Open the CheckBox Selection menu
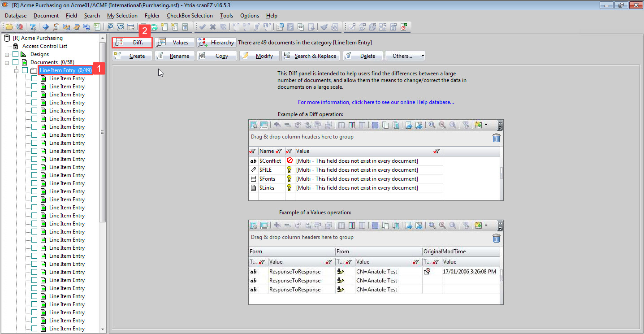 point(190,15)
